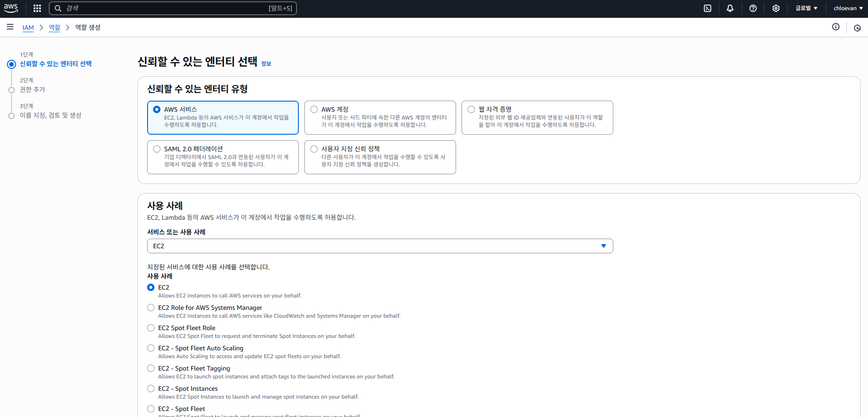
Task: Open the 정보 info link
Action: 266,64
